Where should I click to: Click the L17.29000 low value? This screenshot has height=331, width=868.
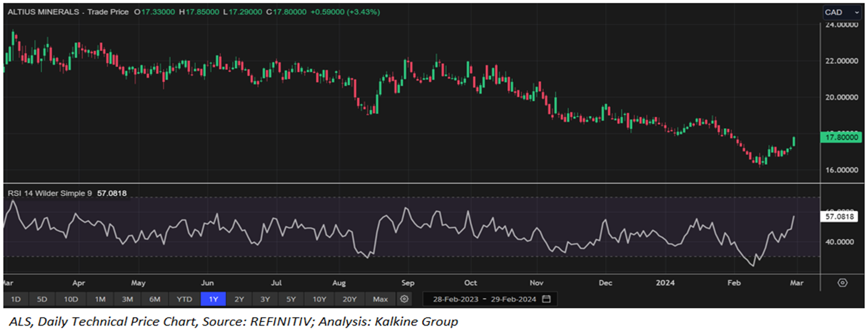tap(242, 12)
